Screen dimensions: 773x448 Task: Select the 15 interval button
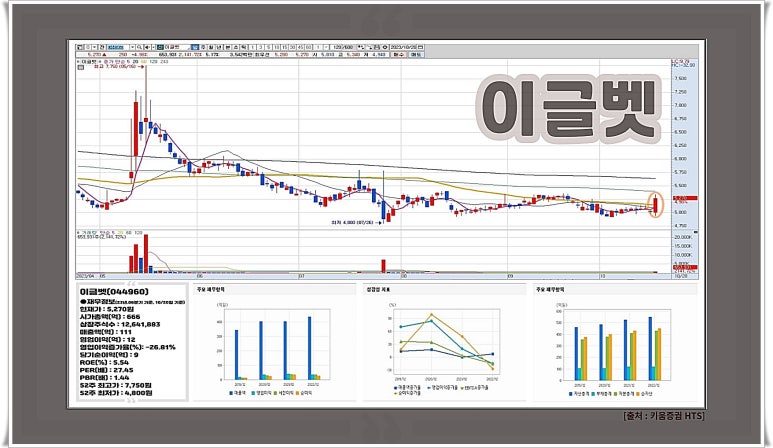click(x=284, y=47)
